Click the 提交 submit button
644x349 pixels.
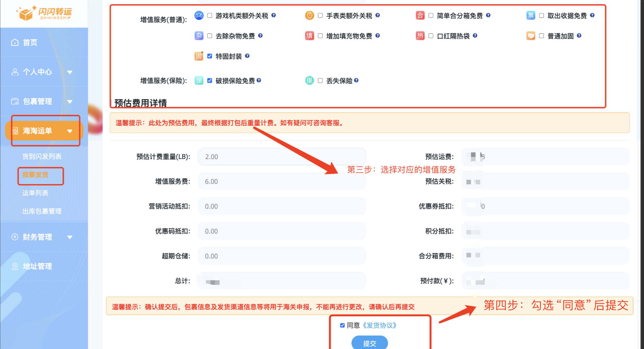(x=369, y=343)
